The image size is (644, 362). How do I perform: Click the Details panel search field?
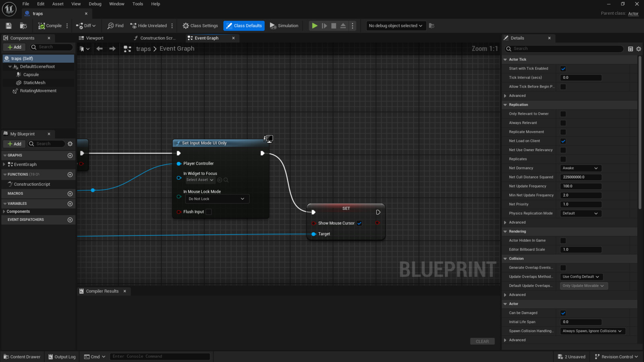564,49
